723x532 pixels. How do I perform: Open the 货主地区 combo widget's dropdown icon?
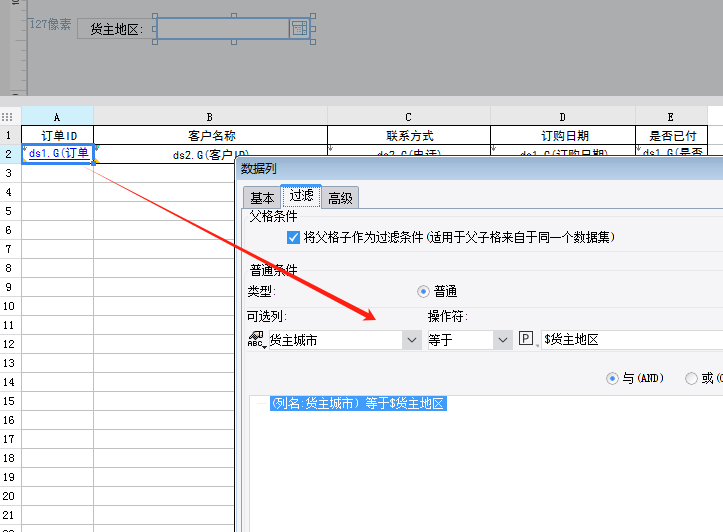click(x=300, y=29)
